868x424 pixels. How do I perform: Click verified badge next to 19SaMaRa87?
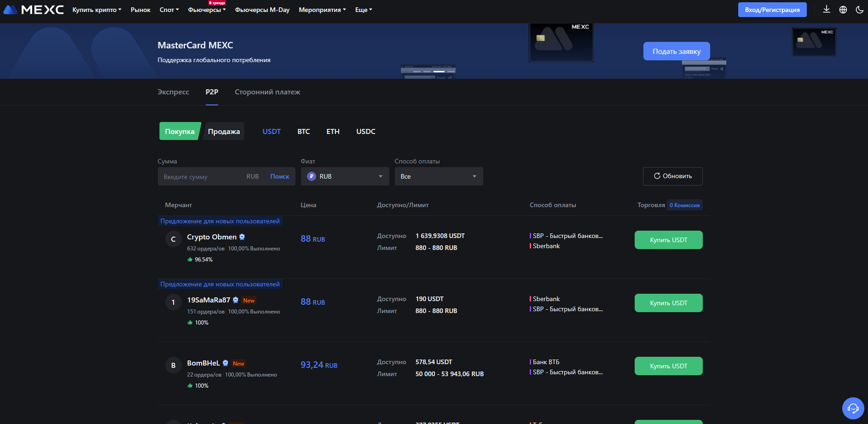point(236,300)
